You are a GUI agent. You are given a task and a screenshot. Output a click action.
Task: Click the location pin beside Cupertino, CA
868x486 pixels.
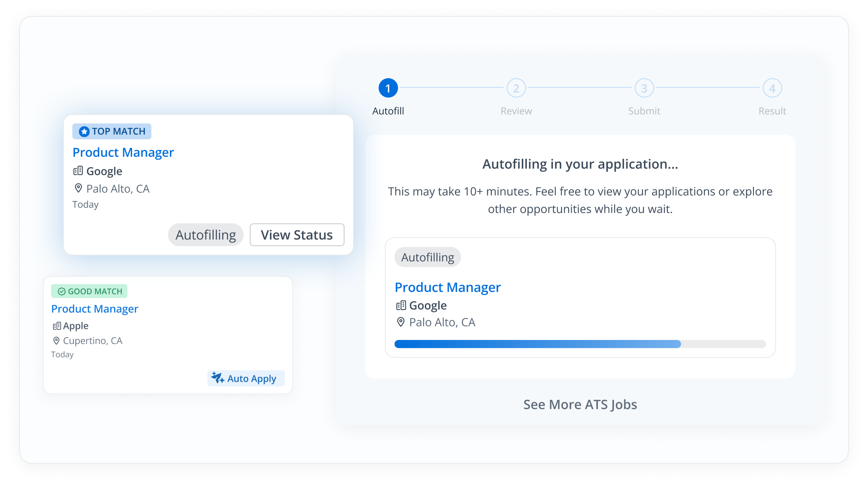[56, 341]
